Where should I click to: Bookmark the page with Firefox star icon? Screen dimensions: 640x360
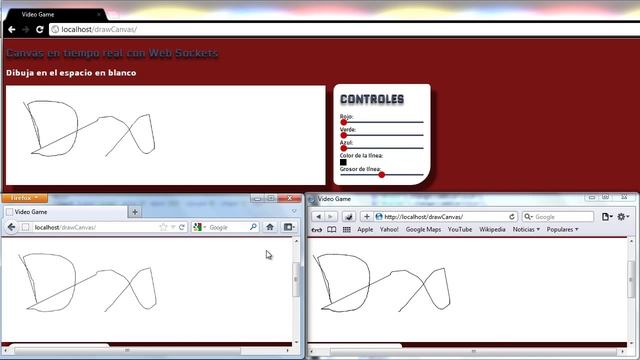point(164,227)
